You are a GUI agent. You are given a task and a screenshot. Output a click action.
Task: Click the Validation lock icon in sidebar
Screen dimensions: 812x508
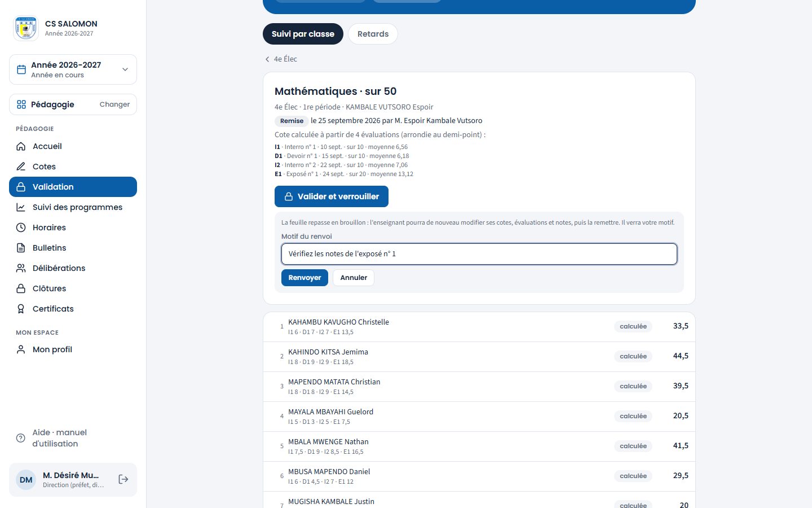pyautogui.click(x=21, y=187)
